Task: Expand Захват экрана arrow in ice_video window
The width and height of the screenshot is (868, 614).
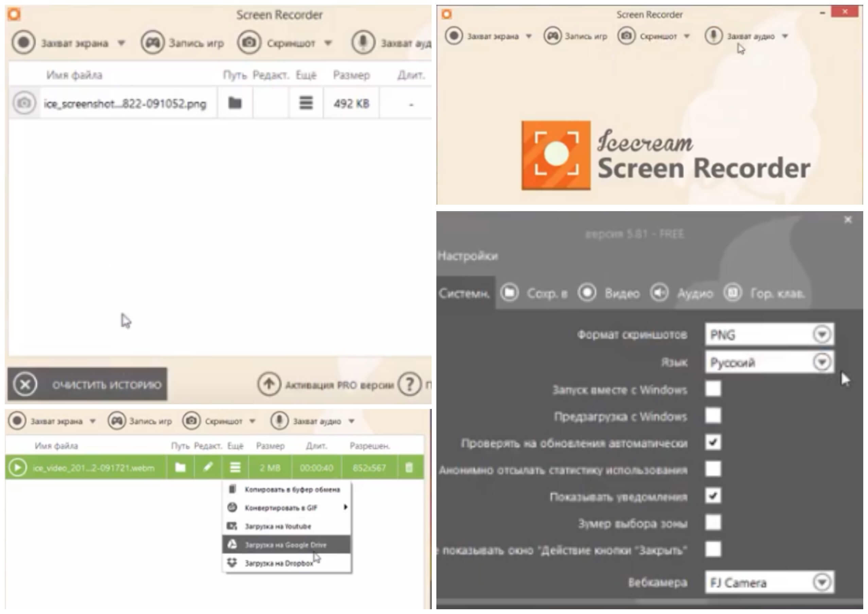Action: pos(93,421)
